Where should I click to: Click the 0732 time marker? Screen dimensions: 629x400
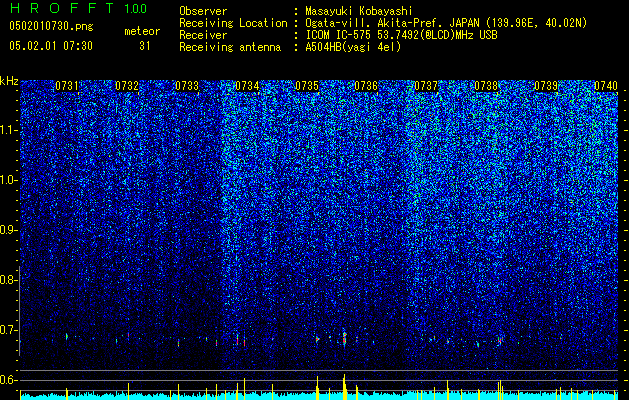click(x=127, y=86)
